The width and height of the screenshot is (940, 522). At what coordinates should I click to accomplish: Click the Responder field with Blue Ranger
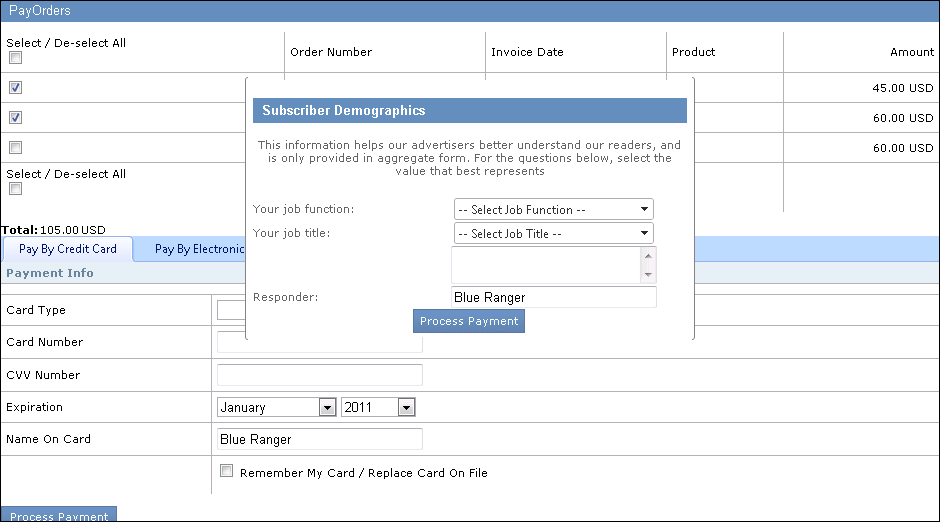[x=553, y=297]
